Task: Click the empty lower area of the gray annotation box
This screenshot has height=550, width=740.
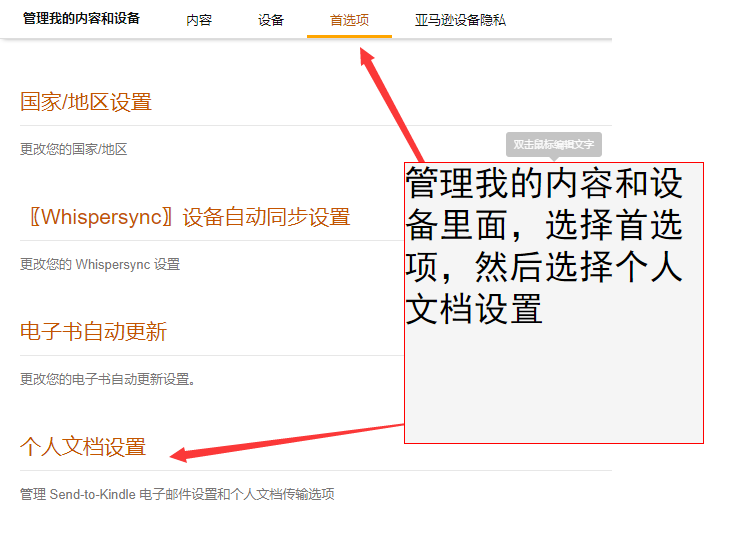Action: 553,390
